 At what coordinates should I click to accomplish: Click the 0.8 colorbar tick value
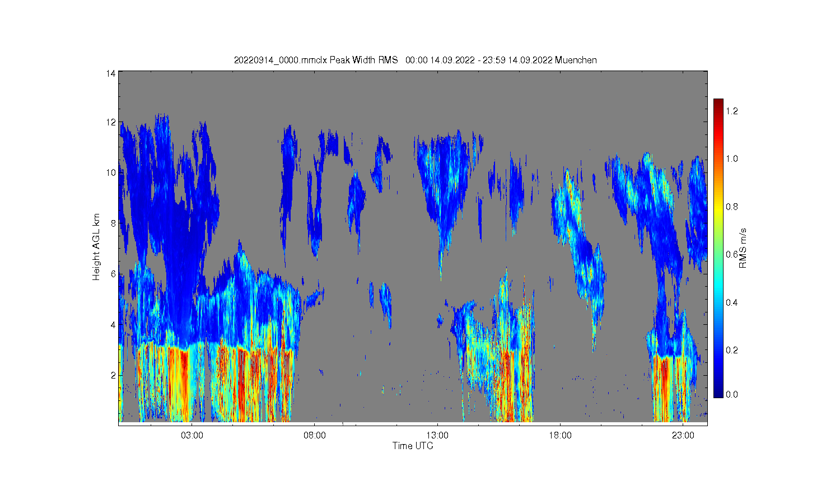[x=732, y=207]
